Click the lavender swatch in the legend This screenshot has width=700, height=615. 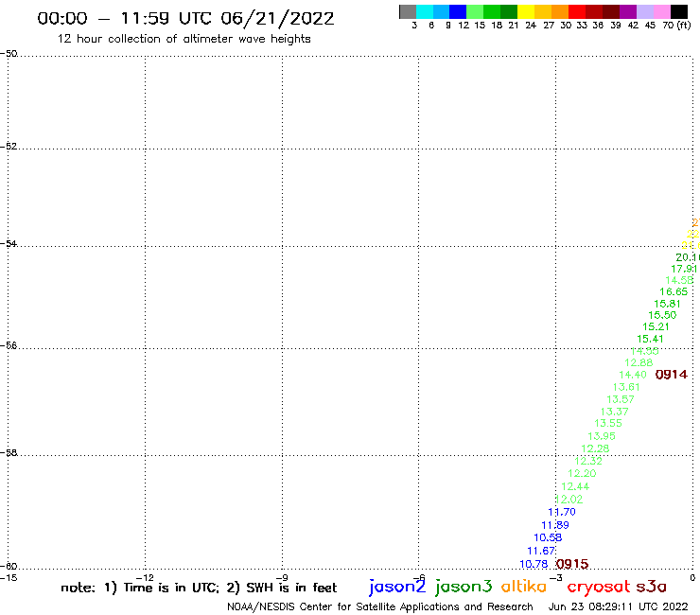click(644, 11)
